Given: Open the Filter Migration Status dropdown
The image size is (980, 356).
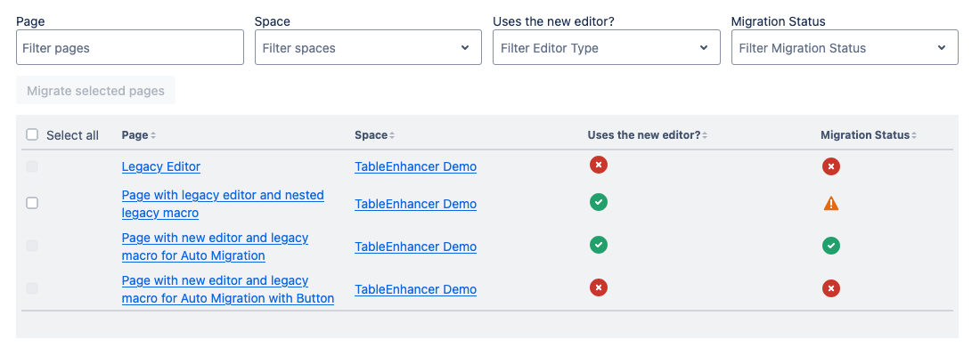Looking at the screenshot, I should (844, 48).
